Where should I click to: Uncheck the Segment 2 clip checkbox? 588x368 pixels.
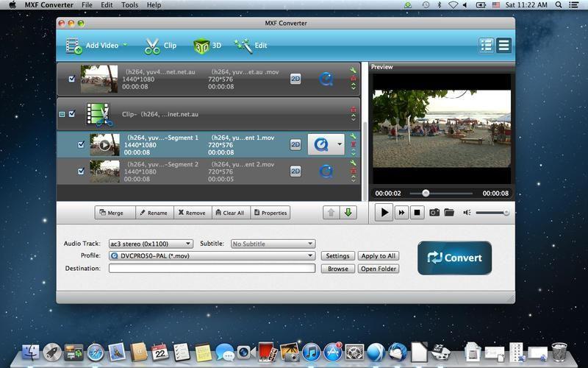[x=81, y=171]
